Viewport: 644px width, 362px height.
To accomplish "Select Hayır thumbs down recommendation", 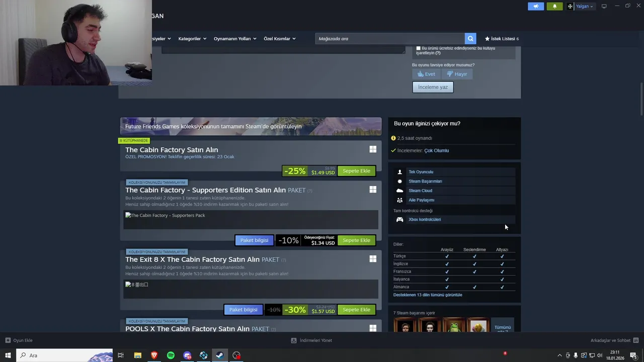I will click(x=457, y=74).
